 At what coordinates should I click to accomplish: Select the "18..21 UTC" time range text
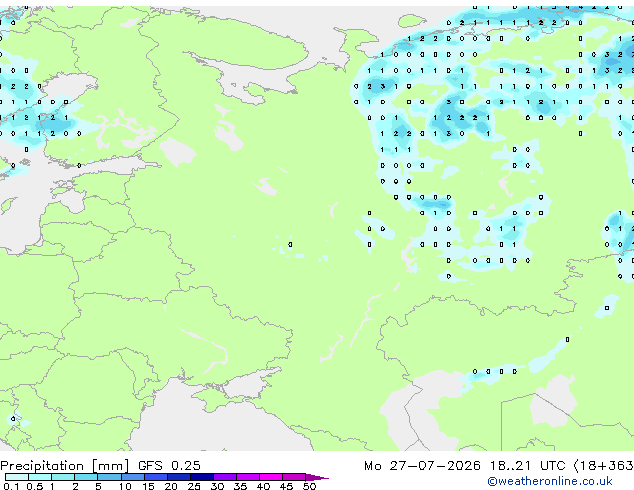(x=527, y=465)
